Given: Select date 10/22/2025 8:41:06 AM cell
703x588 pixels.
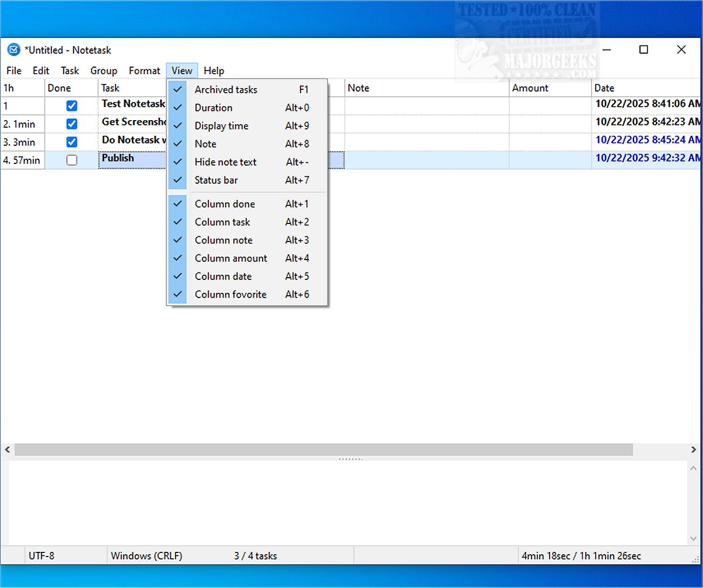Looking at the screenshot, I should click(x=646, y=106).
